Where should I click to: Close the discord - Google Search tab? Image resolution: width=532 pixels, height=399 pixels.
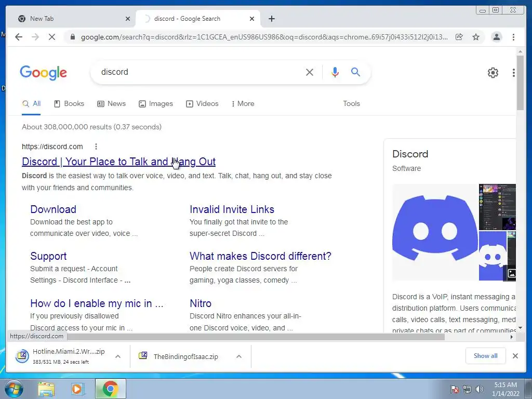point(252,19)
